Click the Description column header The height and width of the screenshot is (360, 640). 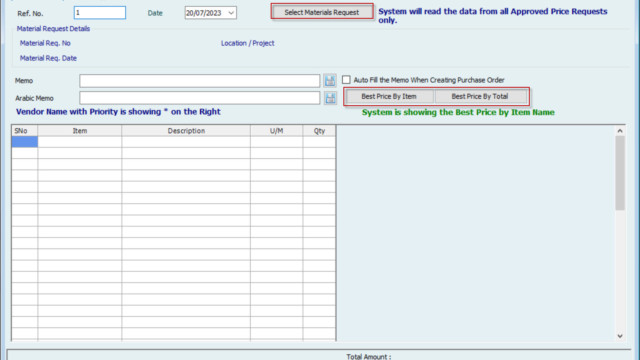(186, 131)
